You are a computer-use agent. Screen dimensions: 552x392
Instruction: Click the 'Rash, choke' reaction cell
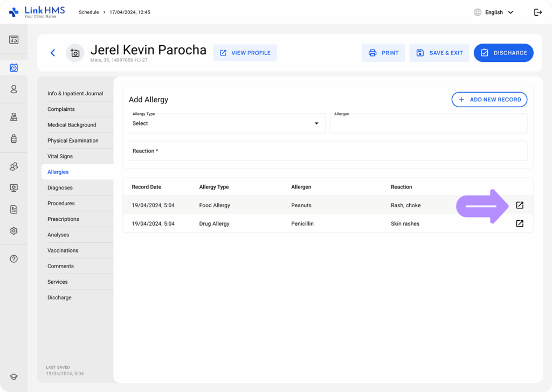[405, 205]
